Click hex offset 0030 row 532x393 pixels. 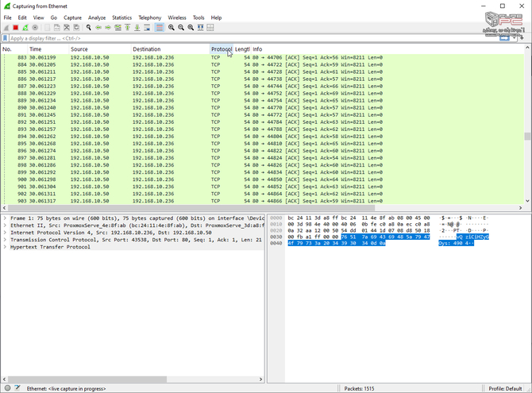(x=276, y=237)
